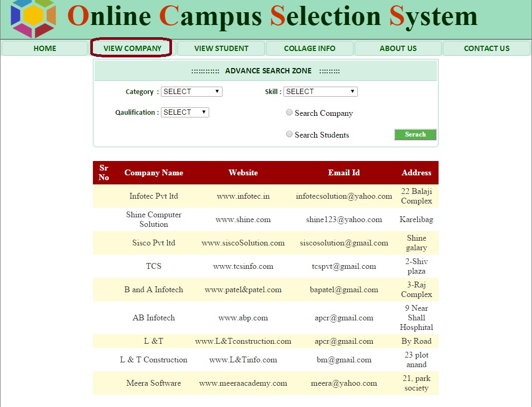Navigate to CONTACT US
Image resolution: width=532 pixels, height=407 pixels.
[486, 48]
